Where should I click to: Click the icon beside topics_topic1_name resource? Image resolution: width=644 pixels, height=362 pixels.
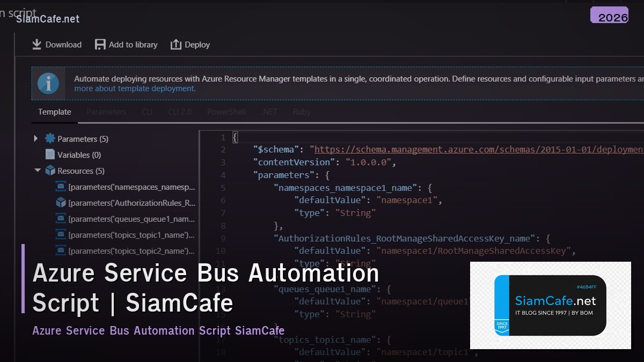(x=60, y=235)
